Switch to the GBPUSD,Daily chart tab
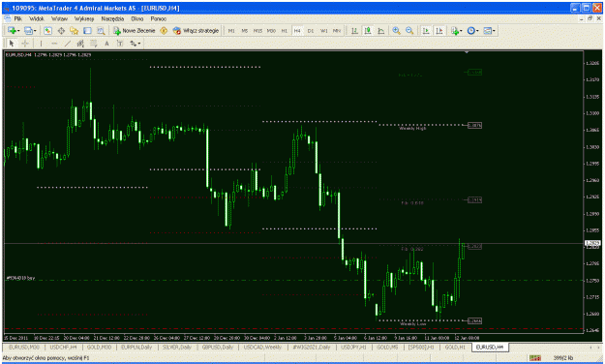Viewport: 605px width, 364px height. point(218,348)
